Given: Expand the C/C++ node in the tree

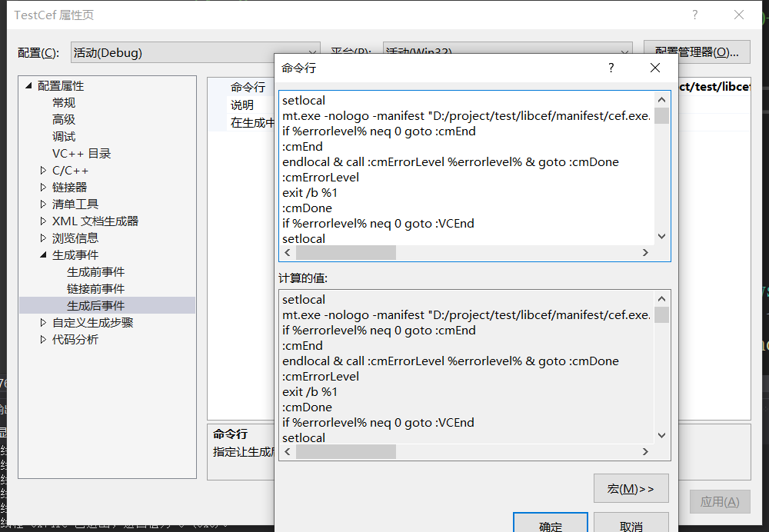Looking at the screenshot, I should point(44,170).
